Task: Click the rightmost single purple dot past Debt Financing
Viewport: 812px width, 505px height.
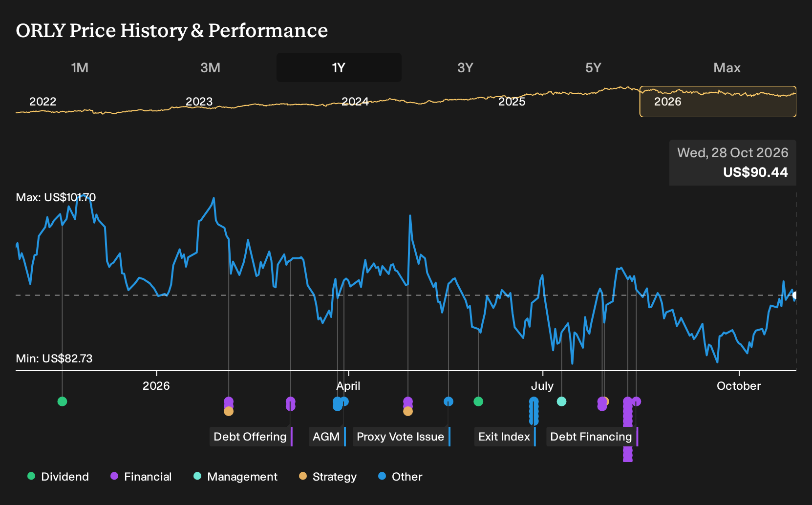Action: [636, 401]
